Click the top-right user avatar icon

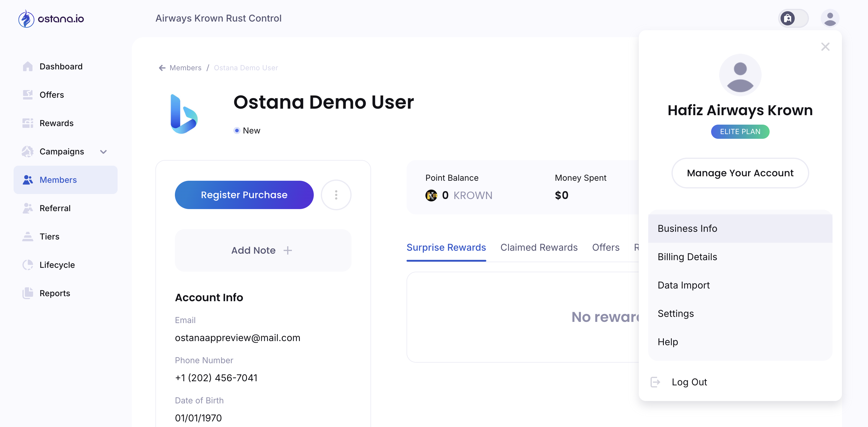point(830,18)
